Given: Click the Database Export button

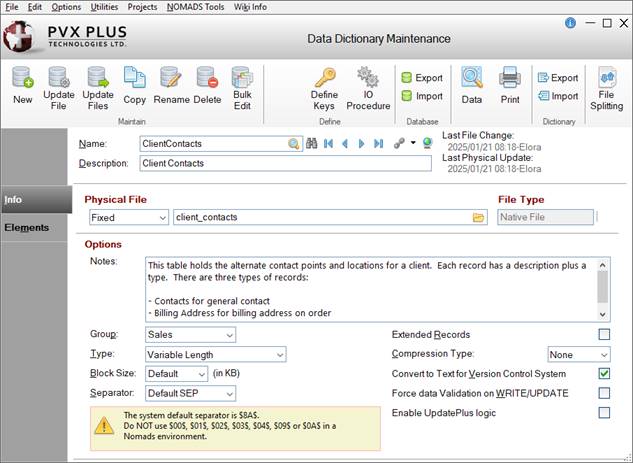Looking at the screenshot, I should pos(421,78).
